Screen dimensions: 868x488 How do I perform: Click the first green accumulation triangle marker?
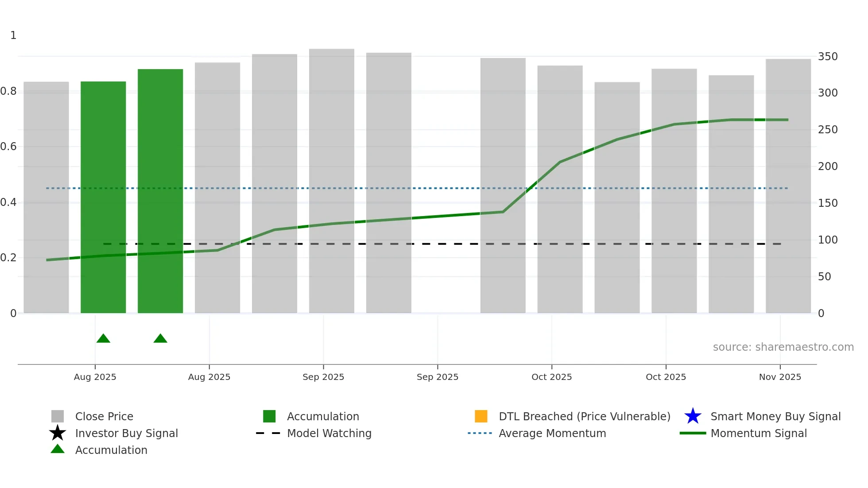[x=103, y=339]
